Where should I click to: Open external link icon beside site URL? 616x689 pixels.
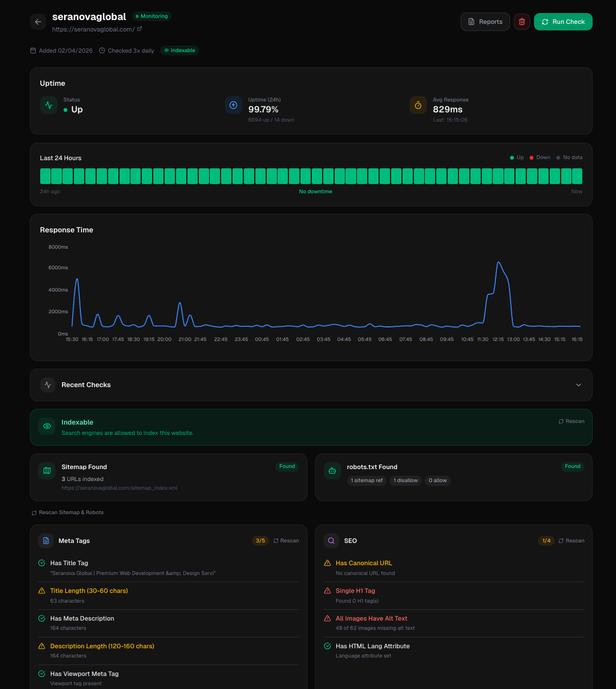point(140,29)
